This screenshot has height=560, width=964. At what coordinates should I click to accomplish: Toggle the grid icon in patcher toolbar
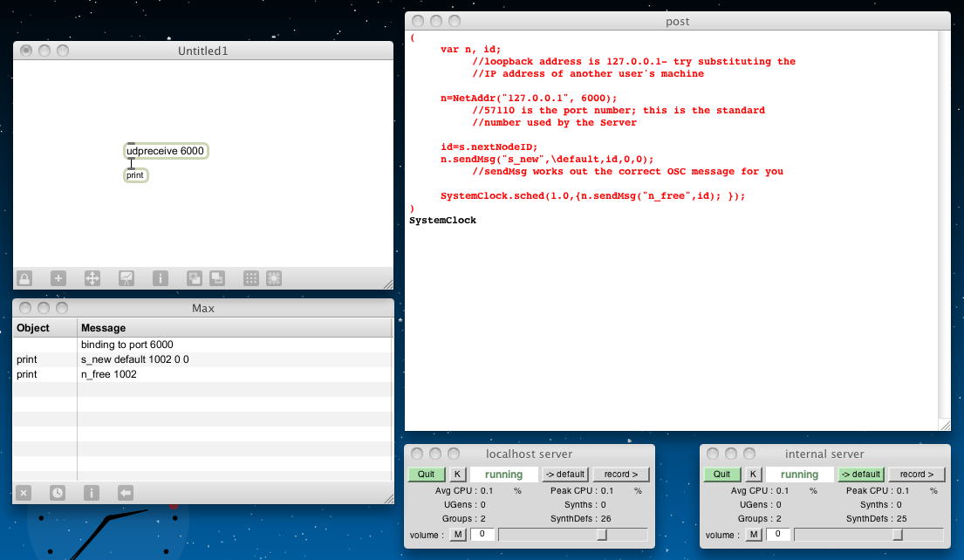250,278
